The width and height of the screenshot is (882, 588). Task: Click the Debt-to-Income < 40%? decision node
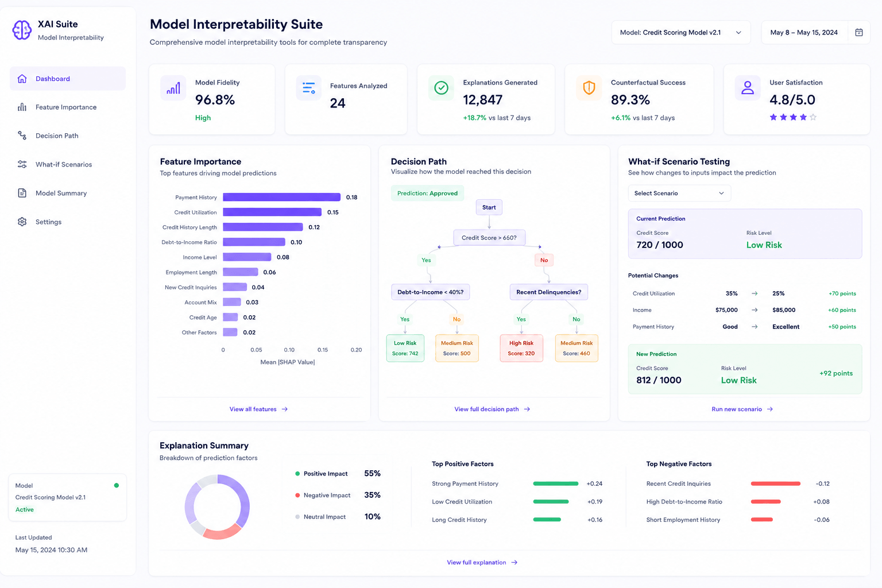[x=431, y=292]
